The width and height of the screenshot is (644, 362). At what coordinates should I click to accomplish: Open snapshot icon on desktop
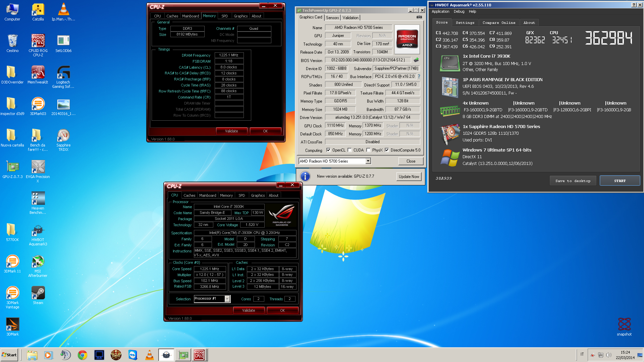(x=624, y=326)
